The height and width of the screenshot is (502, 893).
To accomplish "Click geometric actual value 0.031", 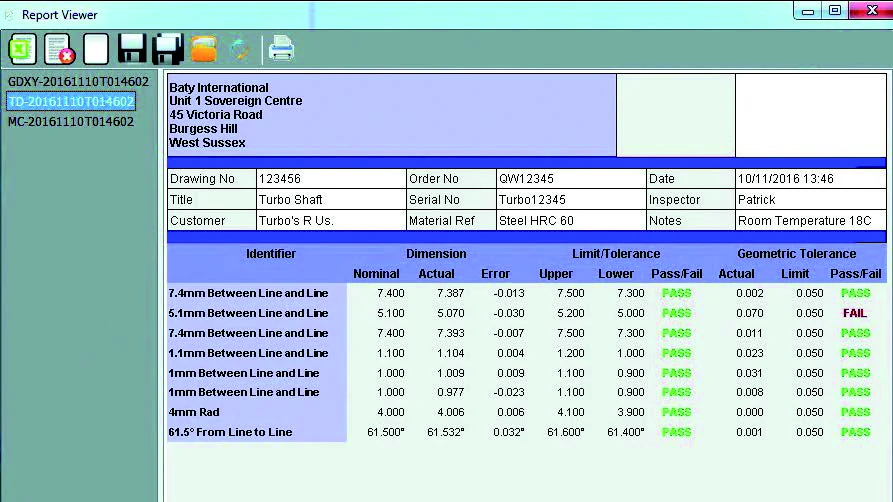I will pyautogui.click(x=749, y=373).
